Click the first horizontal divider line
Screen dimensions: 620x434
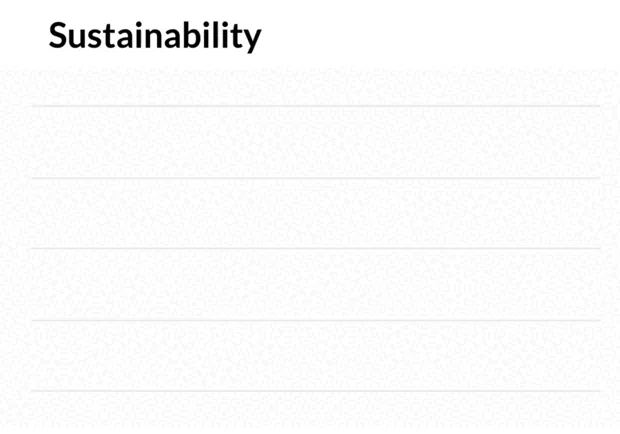coord(316,106)
